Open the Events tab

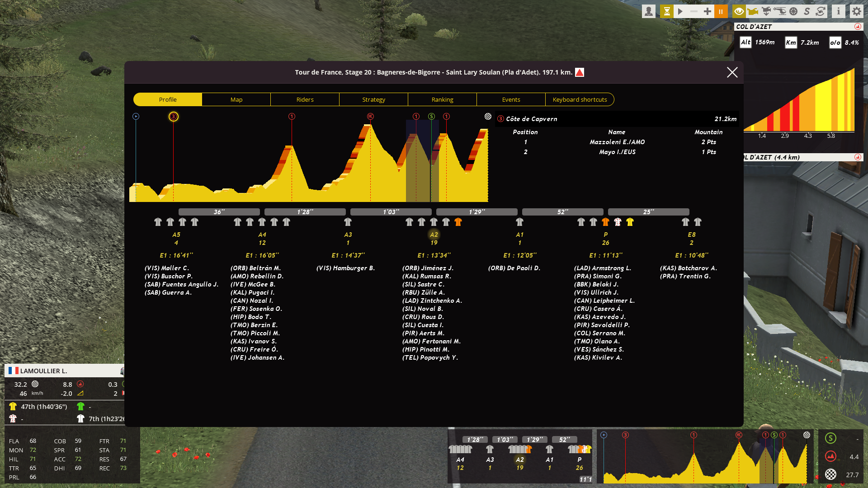511,99
